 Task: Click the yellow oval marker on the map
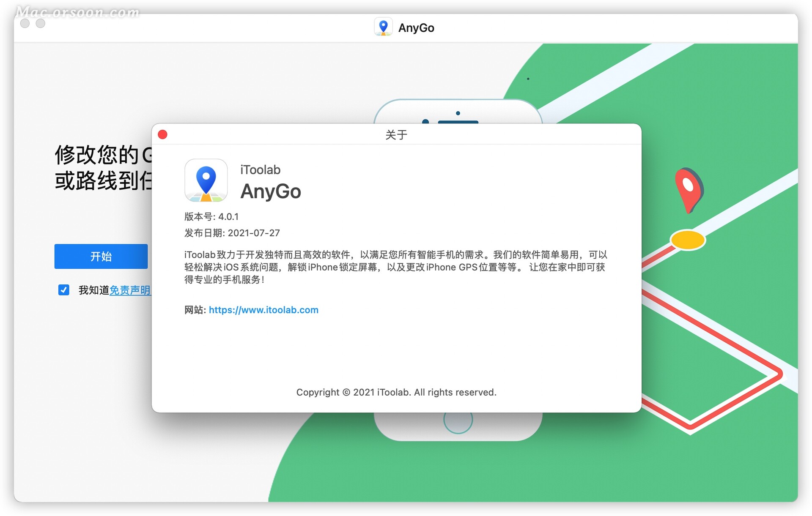pyautogui.click(x=687, y=240)
